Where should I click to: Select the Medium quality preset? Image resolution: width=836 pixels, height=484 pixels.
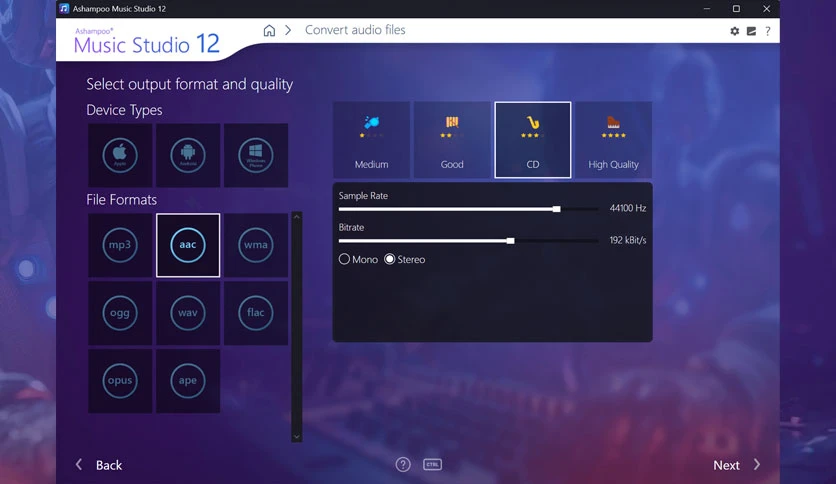(x=372, y=140)
